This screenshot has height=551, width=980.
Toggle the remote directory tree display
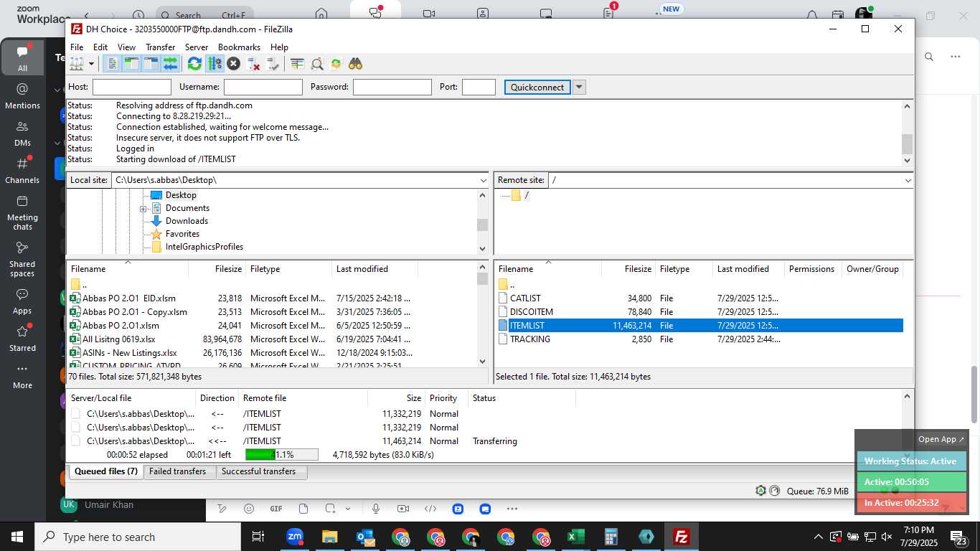151,64
